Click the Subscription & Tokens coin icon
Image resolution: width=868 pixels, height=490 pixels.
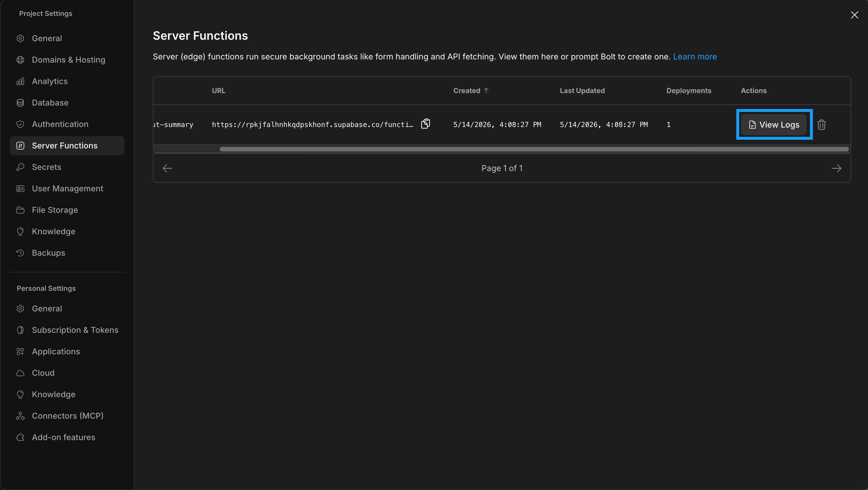[20, 330]
